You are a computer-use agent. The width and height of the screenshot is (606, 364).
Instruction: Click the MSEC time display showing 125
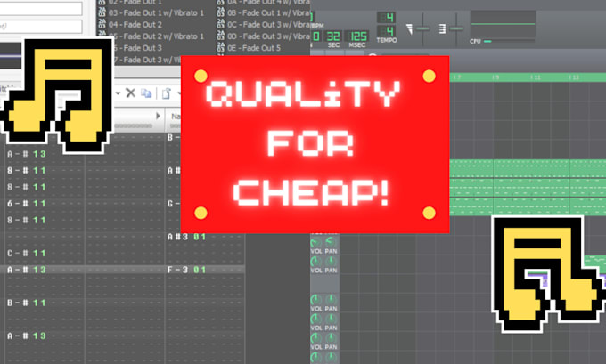coord(357,36)
